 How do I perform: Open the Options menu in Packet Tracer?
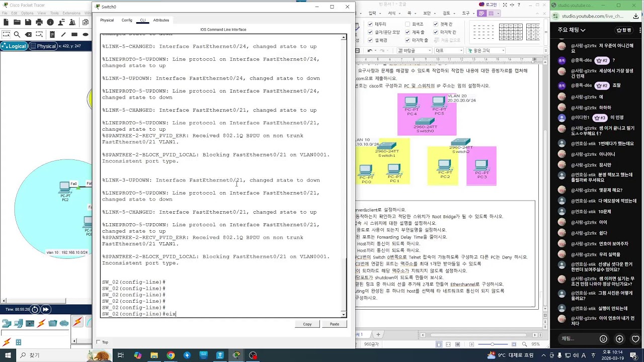click(27, 13)
